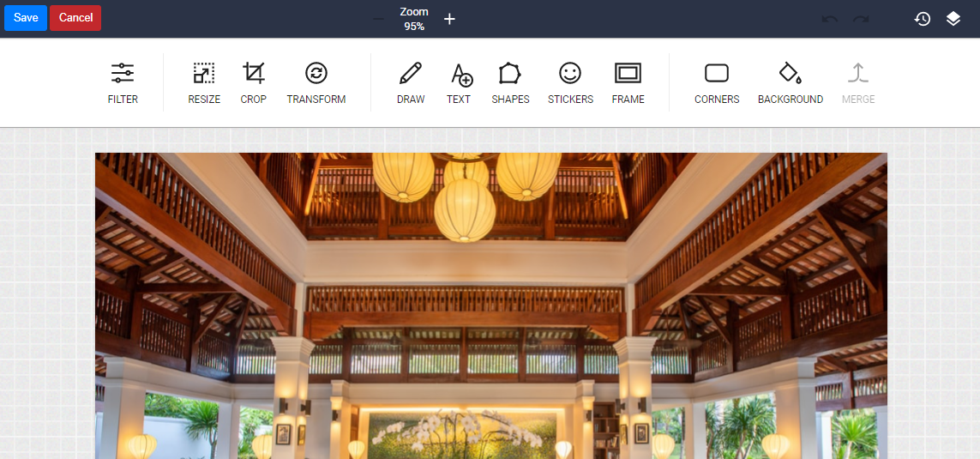Undo the last action

pyautogui.click(x=829, y=19)
